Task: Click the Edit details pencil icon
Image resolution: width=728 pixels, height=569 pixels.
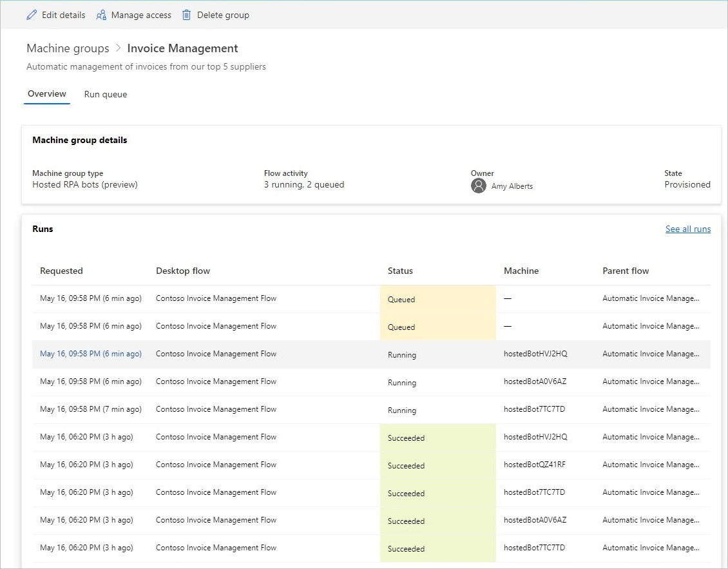Action: point(32,15)
